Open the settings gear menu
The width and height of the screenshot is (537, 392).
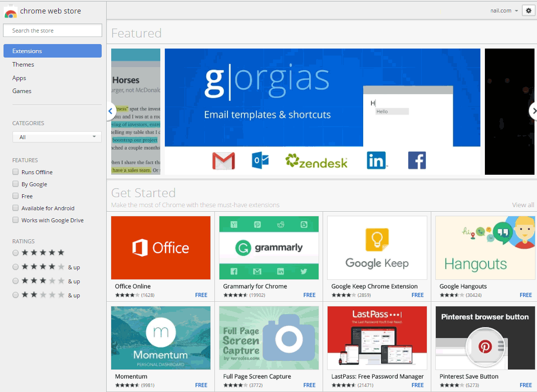[x=528, y=11]
